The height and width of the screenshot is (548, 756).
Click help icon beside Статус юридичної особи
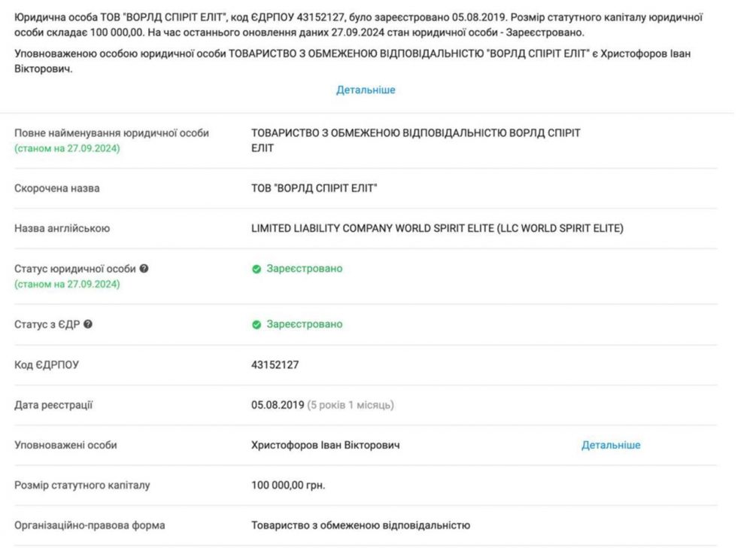click(144, 269)
